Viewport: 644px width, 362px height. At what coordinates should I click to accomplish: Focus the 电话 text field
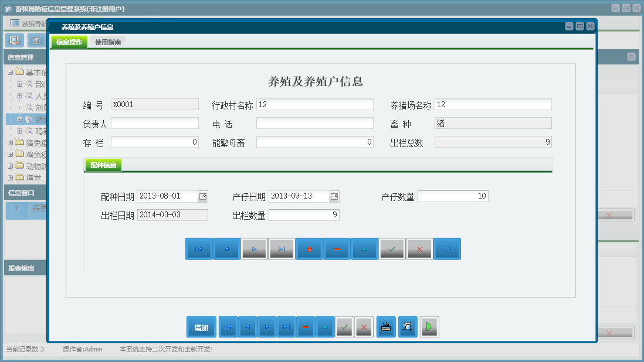click(x=314, y=123)
